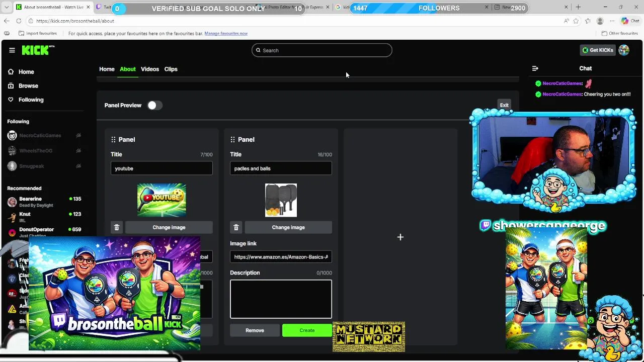Click the Smugpeak avatar icon

point(12,166)
